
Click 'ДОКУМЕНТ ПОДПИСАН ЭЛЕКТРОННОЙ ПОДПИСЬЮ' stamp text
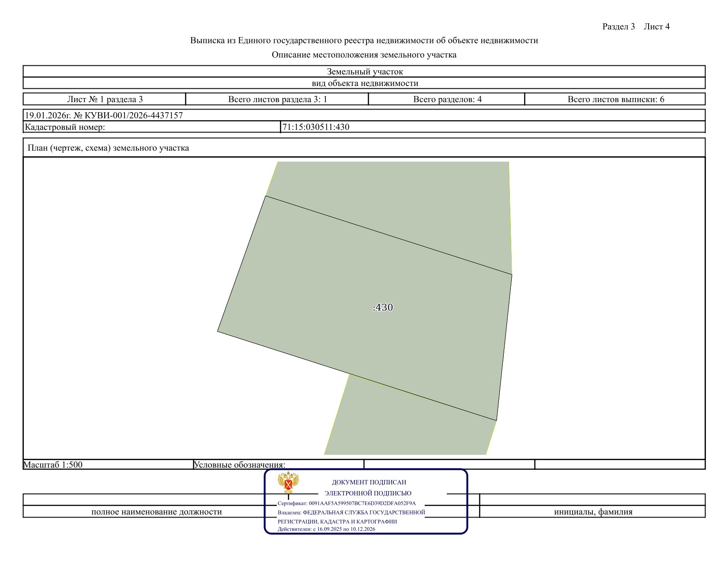[x=368, y=488]
